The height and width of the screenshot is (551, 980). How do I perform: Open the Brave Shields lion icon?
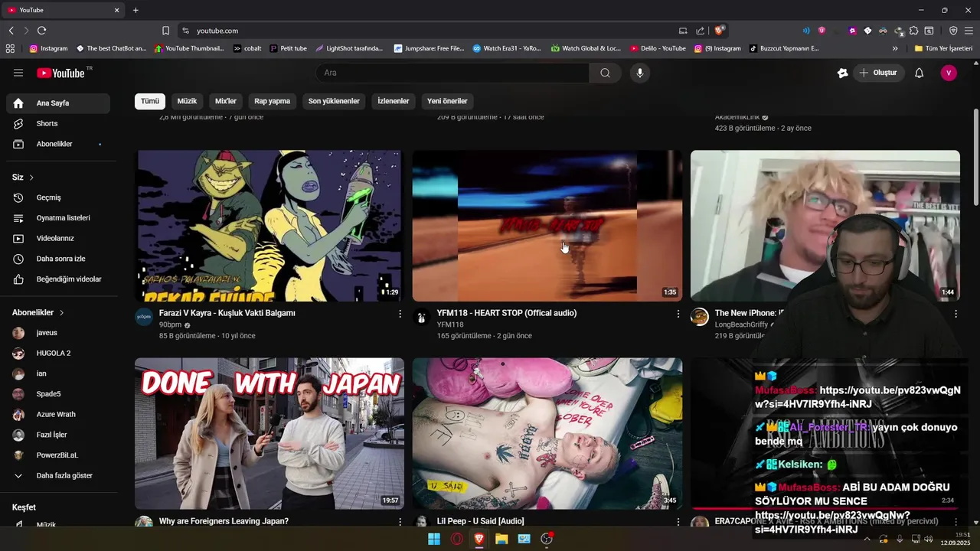[x=719, y=31]
